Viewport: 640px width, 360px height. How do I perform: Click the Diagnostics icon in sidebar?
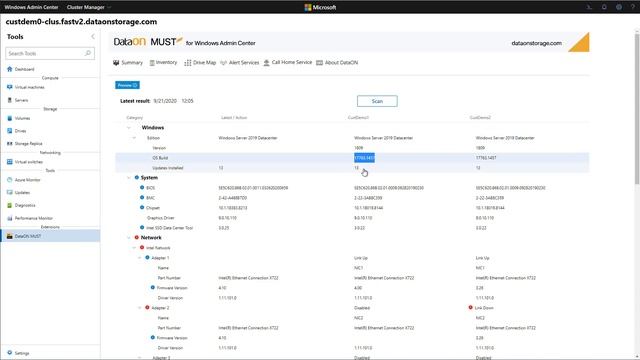[10, 205]
